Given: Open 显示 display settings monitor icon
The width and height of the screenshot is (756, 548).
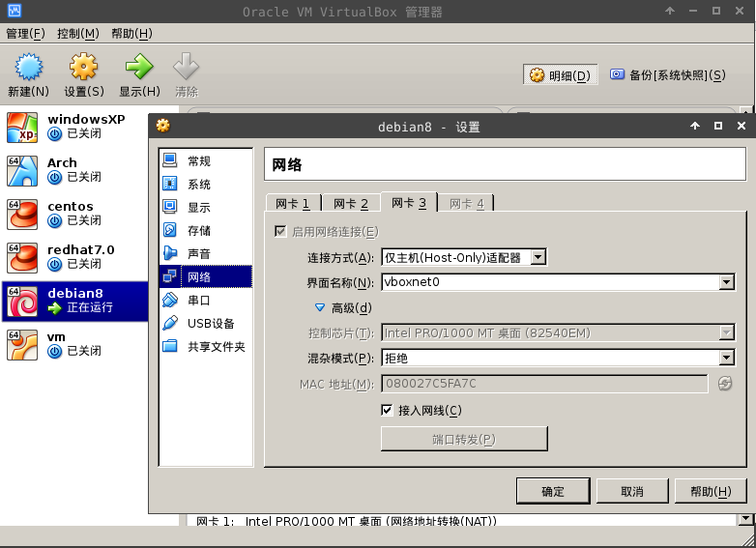Looking at the screenshot, I should click(x=170, y=207).
